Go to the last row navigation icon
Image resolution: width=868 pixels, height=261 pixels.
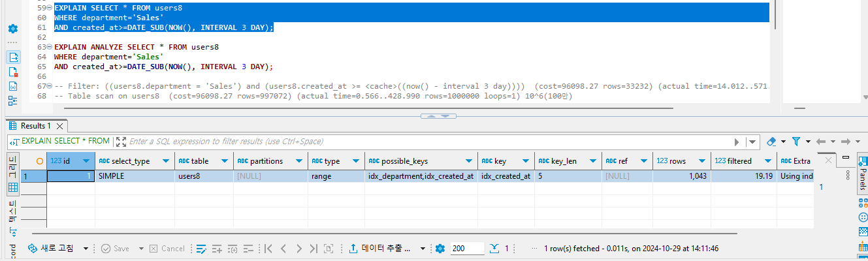[x=313, y=249]
